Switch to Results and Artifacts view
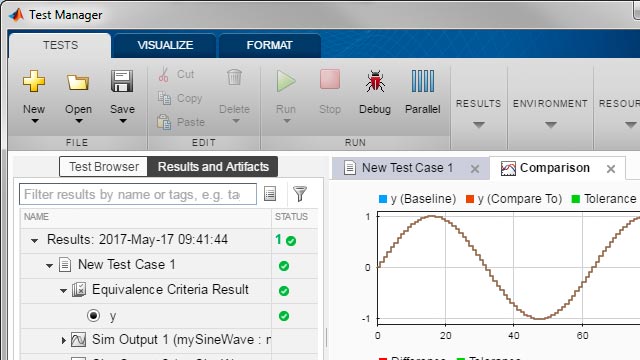The image size is (640, 360). (x=213, y=167)
